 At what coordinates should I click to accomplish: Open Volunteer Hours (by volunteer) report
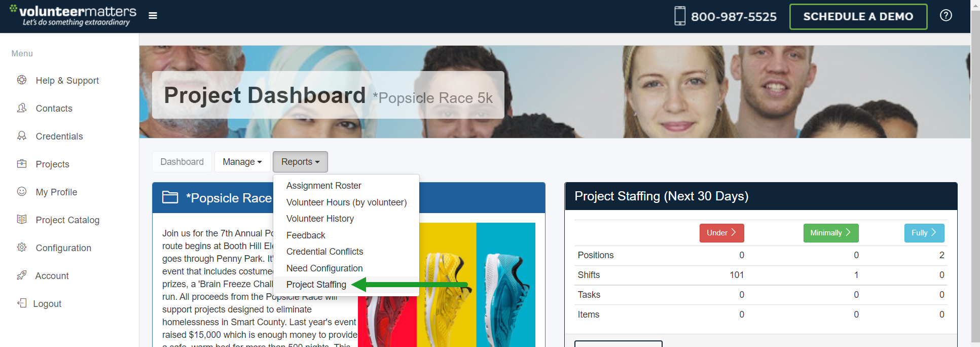(x=346, y=202)
